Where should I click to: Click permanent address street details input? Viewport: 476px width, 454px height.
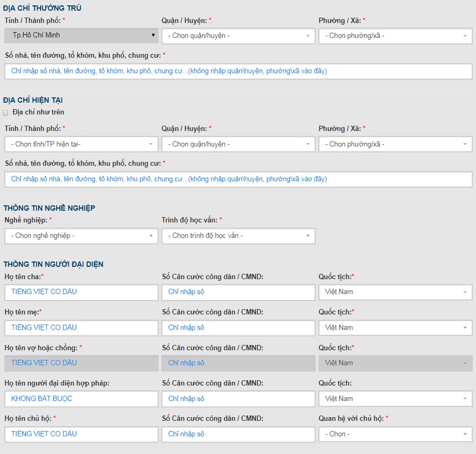pyautogui.click(x=238, y=71)
